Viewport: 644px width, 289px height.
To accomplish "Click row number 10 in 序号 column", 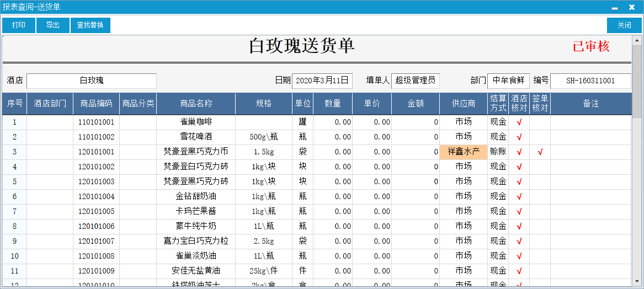I will 15,256.
